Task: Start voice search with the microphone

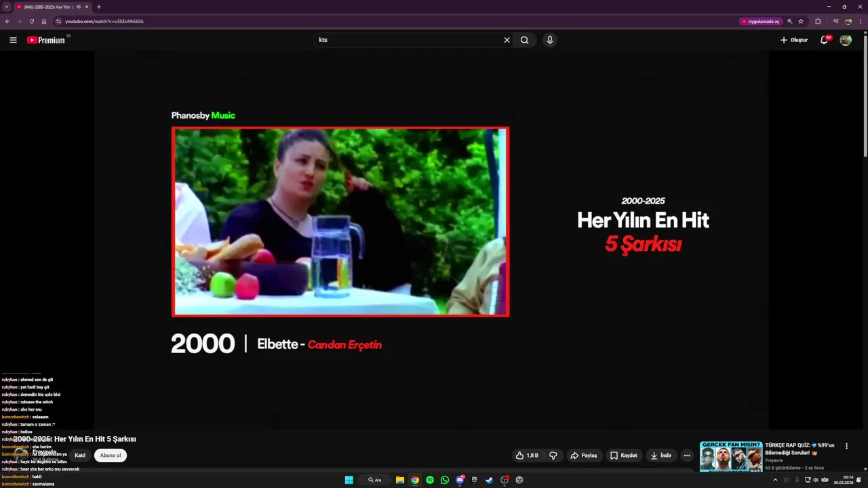Action: coord(550,40)
